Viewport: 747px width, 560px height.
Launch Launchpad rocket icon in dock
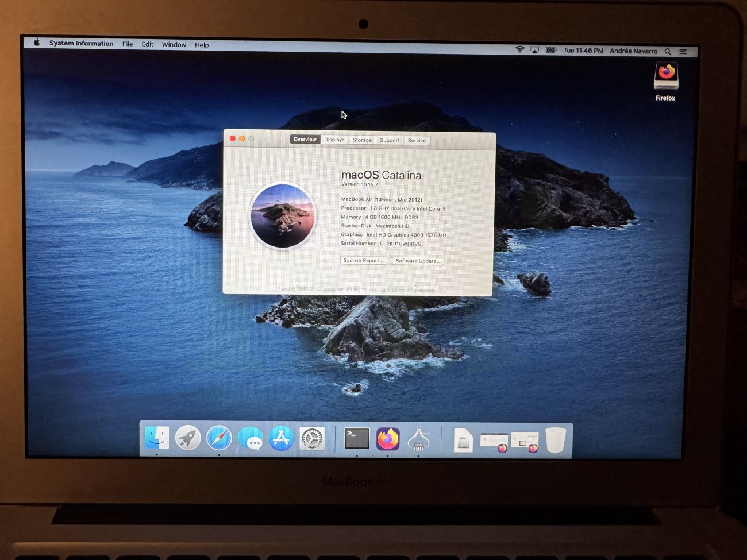[x=188, y=438]
